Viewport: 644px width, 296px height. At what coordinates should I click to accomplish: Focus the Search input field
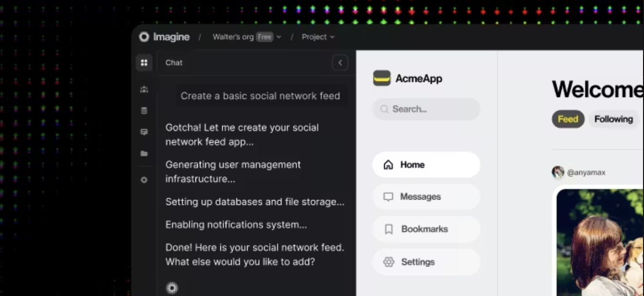point(426,109)
